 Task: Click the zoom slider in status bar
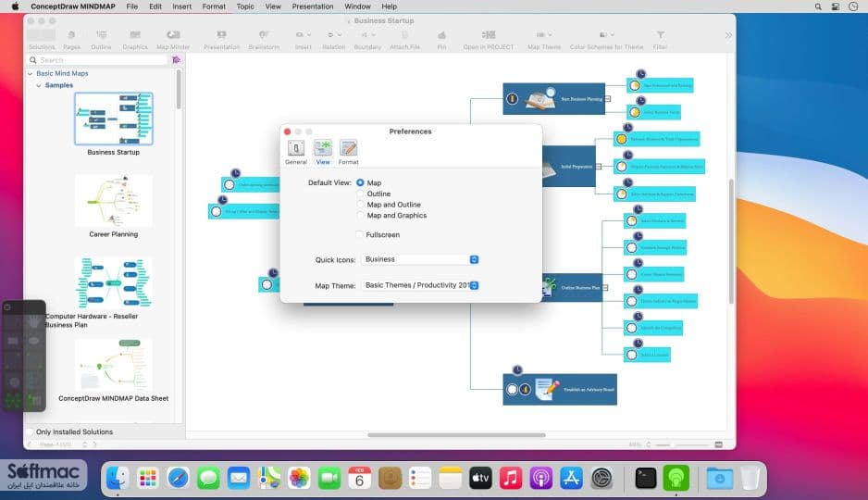[681, 444]
